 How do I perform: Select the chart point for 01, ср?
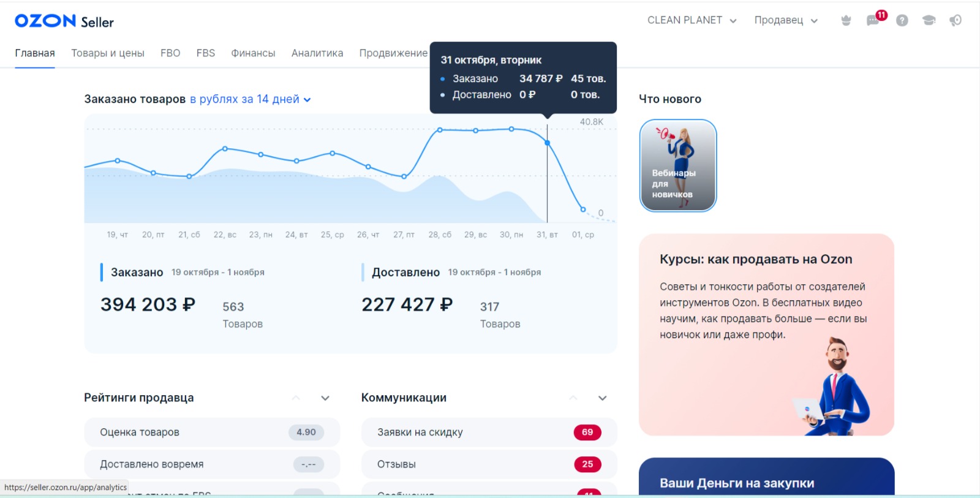coord(583,209)
